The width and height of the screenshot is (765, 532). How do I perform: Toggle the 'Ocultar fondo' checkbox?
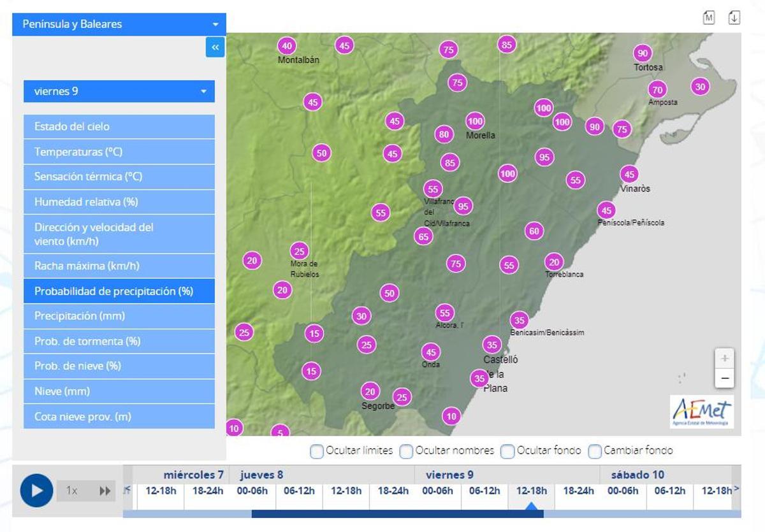pyautogui.click(x=507, y=450)
